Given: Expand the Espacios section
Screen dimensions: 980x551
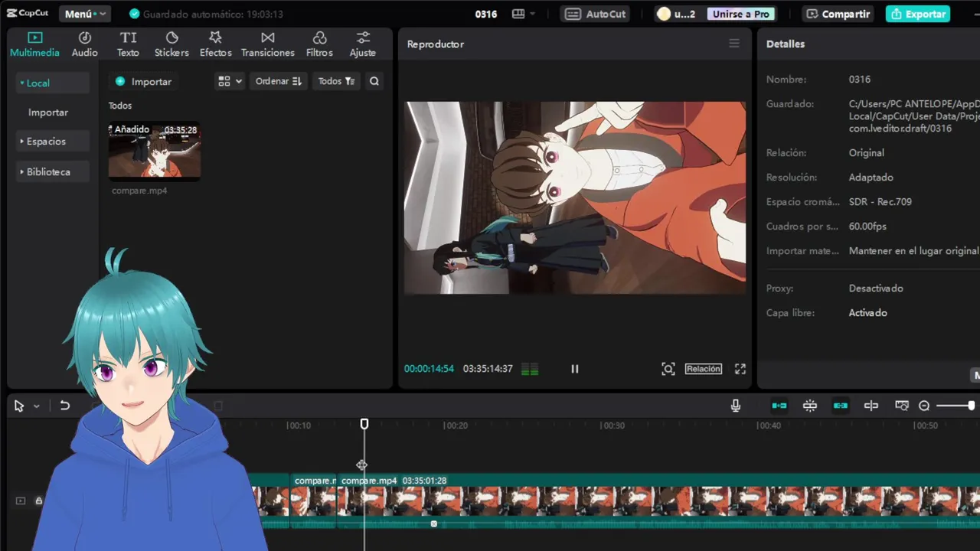Looking at the screenshot, I should (x=51, y=141).
